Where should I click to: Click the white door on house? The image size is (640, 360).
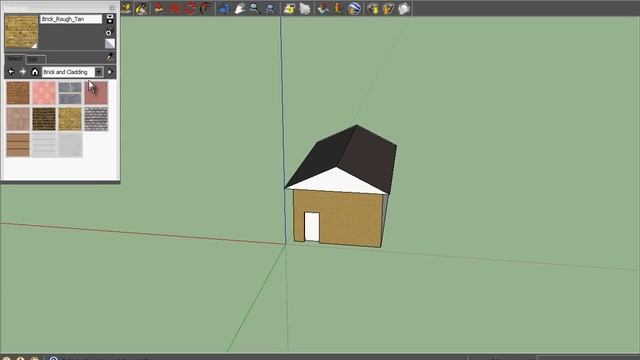point(312,227)
